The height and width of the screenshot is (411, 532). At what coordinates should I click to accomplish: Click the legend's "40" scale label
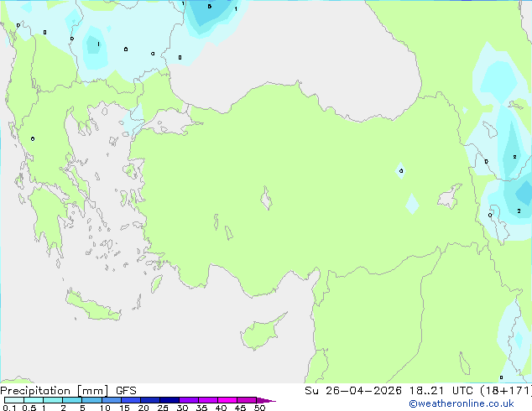click(221, 408)
